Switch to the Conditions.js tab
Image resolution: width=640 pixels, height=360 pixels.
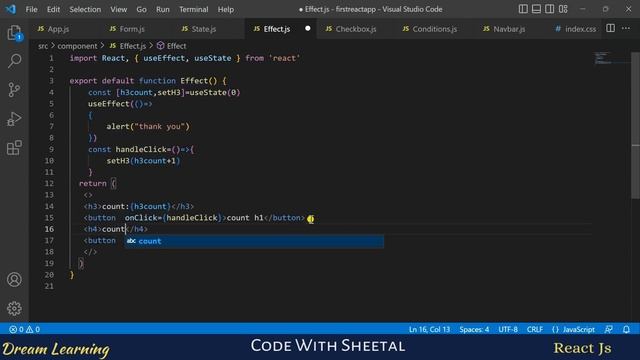point(433,29)
